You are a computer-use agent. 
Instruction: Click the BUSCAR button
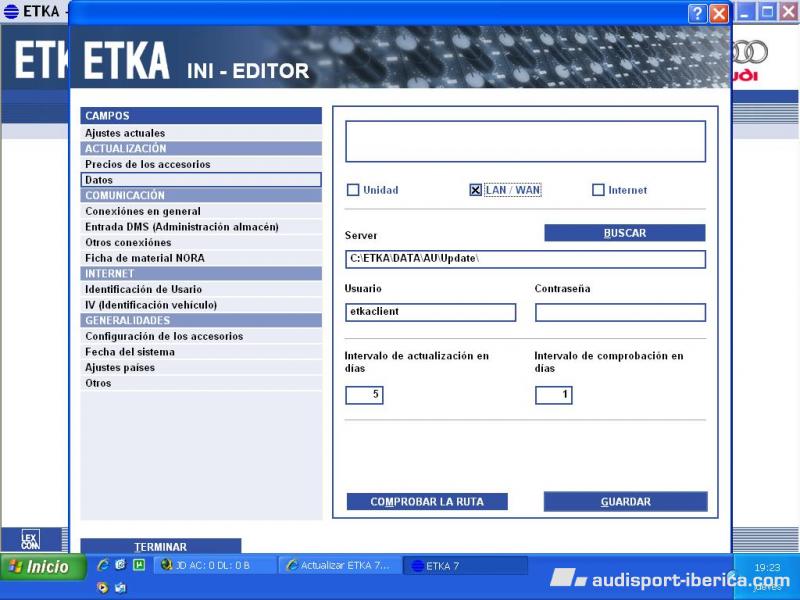click(x=625, y=233)
